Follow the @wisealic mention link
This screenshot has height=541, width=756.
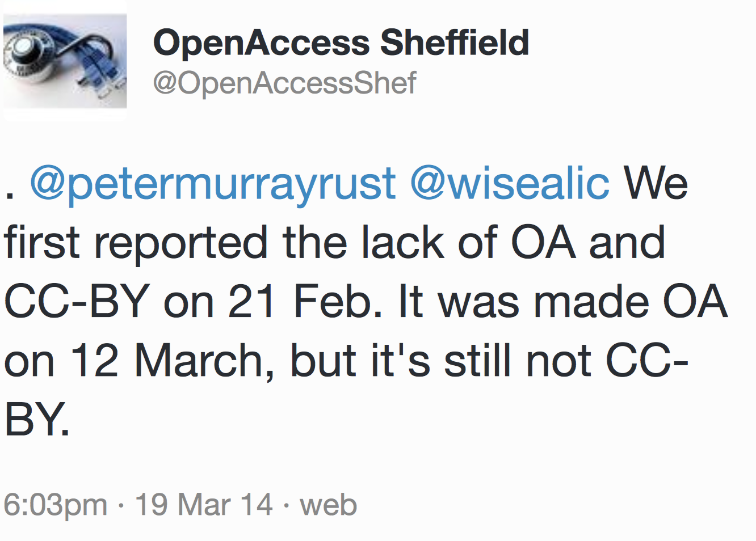(x=510, y=184)
